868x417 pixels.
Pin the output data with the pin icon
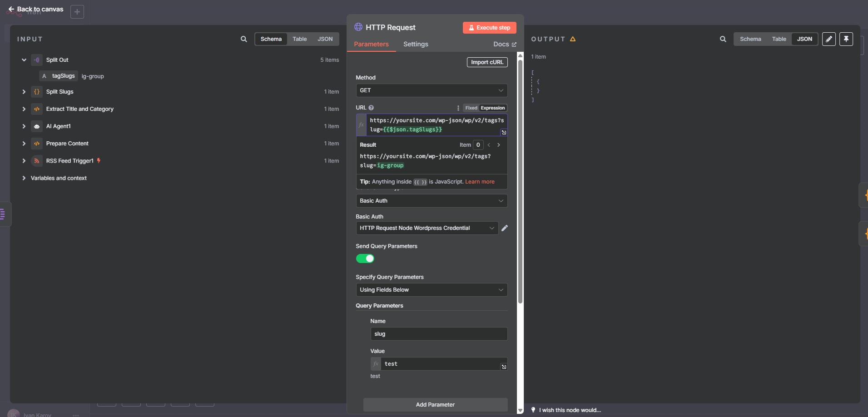846,39
